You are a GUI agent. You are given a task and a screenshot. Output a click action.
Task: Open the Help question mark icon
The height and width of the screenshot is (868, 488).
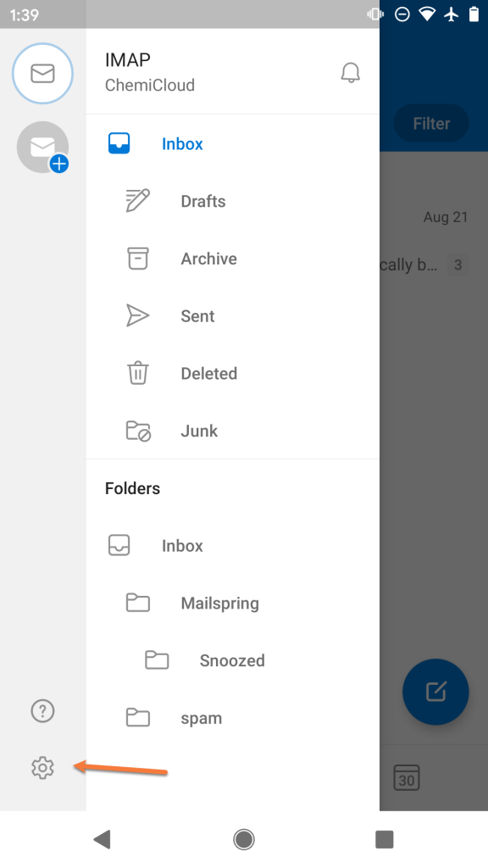(42, 710)
